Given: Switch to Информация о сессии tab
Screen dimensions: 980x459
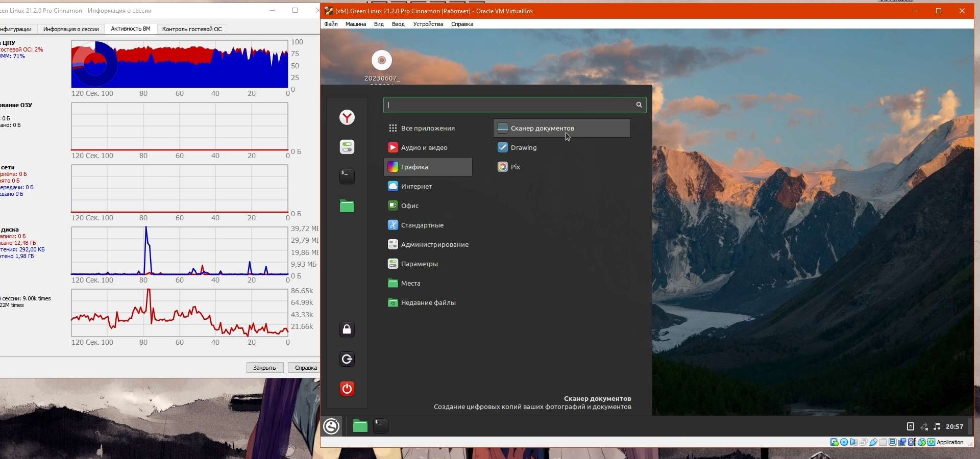Looking at the screenshot, I should pyautogui.click(x=71, y=29).
